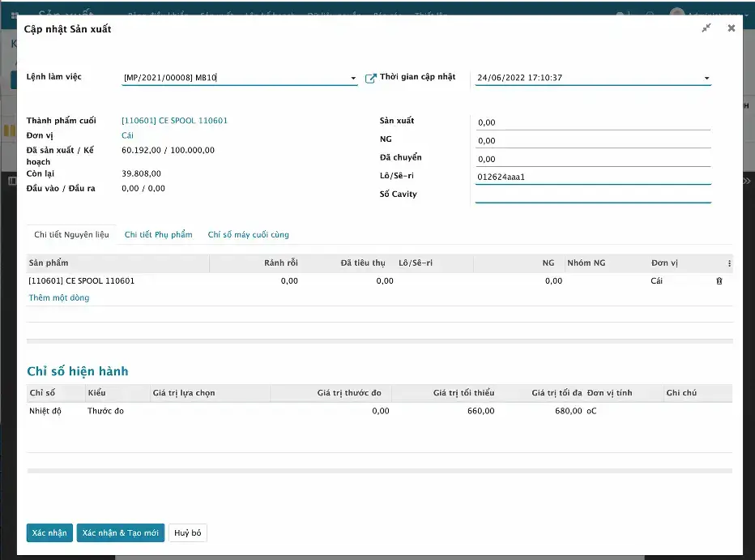Open the work order external link icon

(371, 78)
